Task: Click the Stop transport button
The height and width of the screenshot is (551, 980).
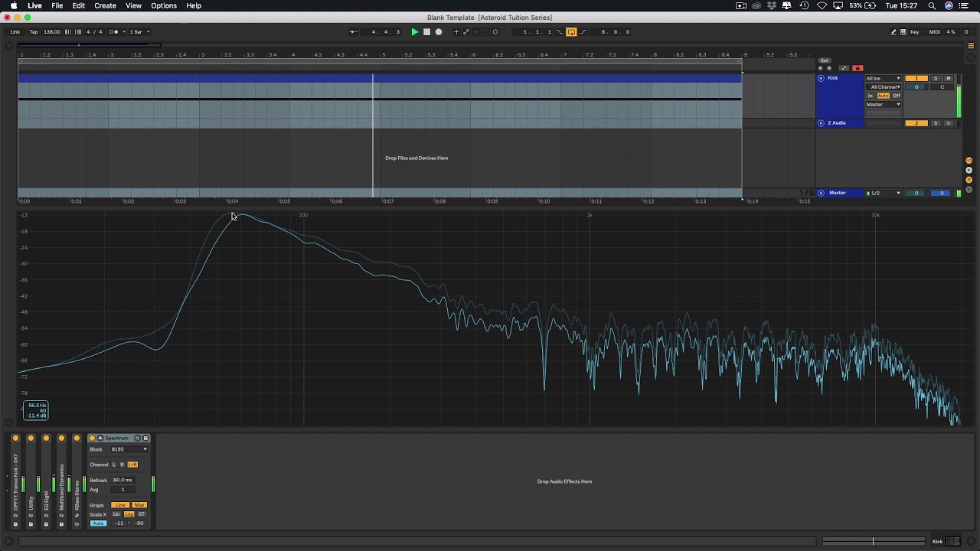Action: coord(427,32)
